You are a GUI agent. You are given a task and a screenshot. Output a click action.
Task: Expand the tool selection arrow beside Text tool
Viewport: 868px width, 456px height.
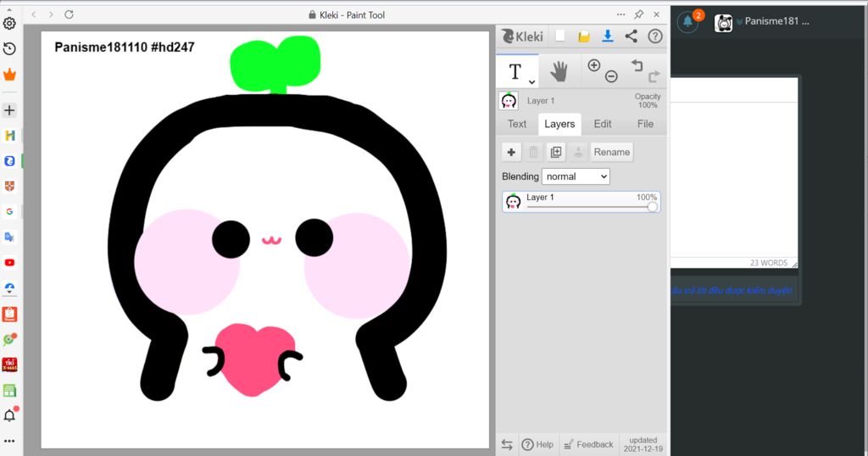click(x=531, y=82)
